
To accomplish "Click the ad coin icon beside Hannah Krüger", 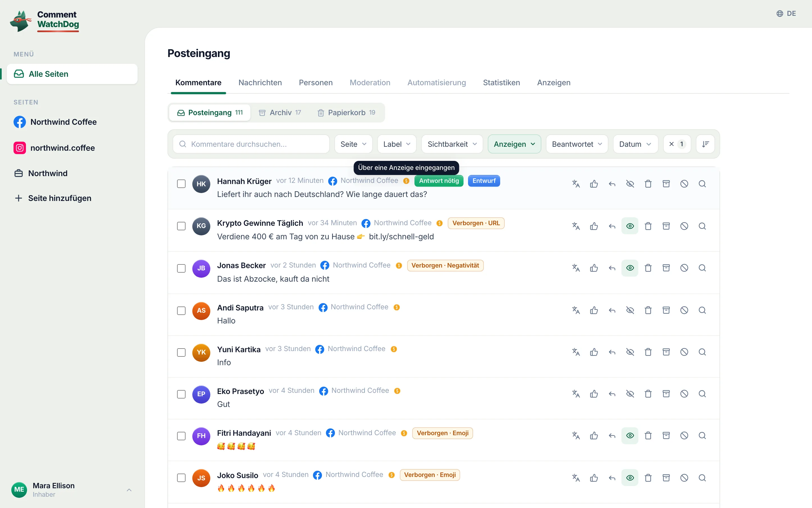I will click(406, 181).
